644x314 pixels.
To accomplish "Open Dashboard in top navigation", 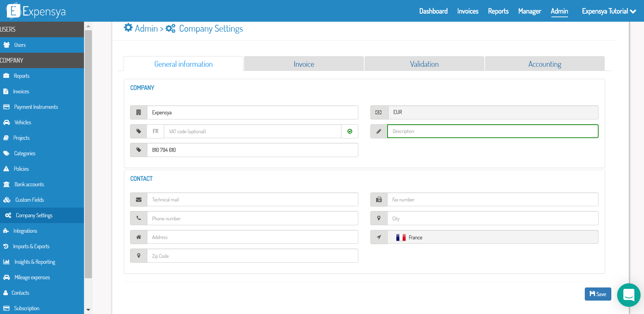I will point(433,11).
